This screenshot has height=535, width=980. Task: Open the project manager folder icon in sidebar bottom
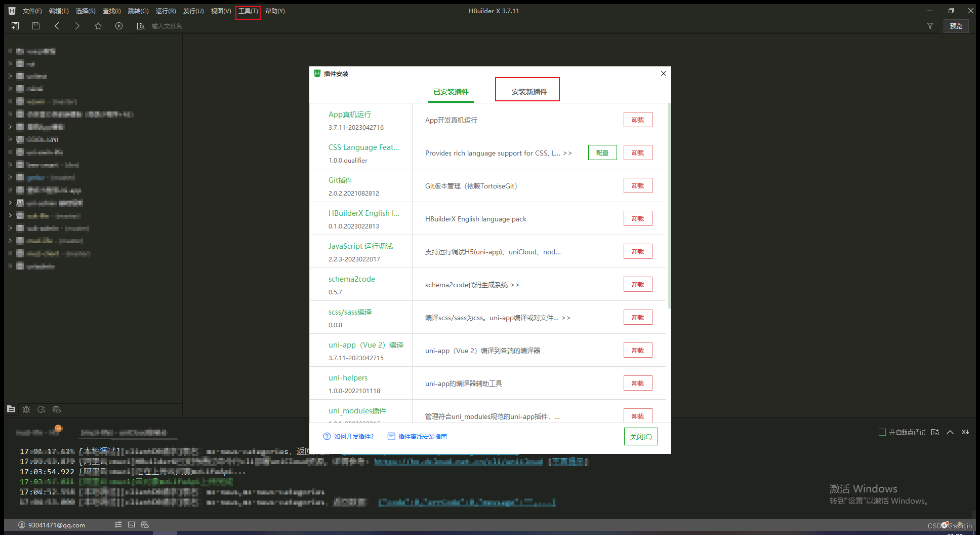coord(11,409)
